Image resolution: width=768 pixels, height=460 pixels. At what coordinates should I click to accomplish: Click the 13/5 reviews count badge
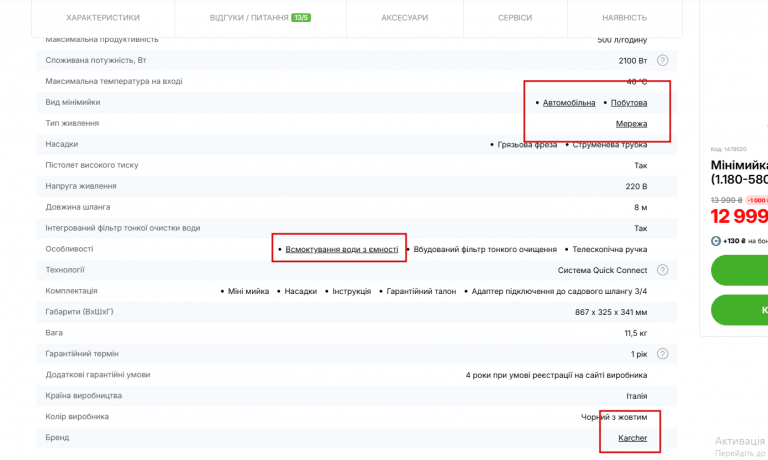(301, 18)
